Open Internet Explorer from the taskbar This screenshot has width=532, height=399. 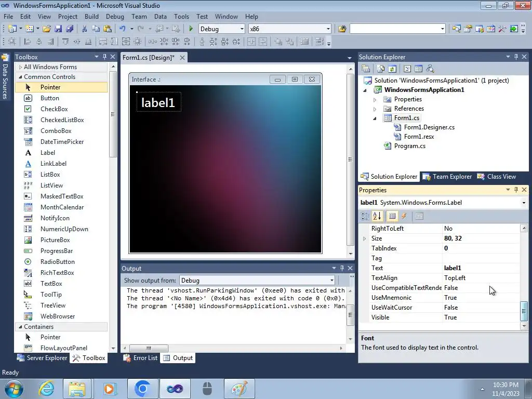click(x=46, y=389)
